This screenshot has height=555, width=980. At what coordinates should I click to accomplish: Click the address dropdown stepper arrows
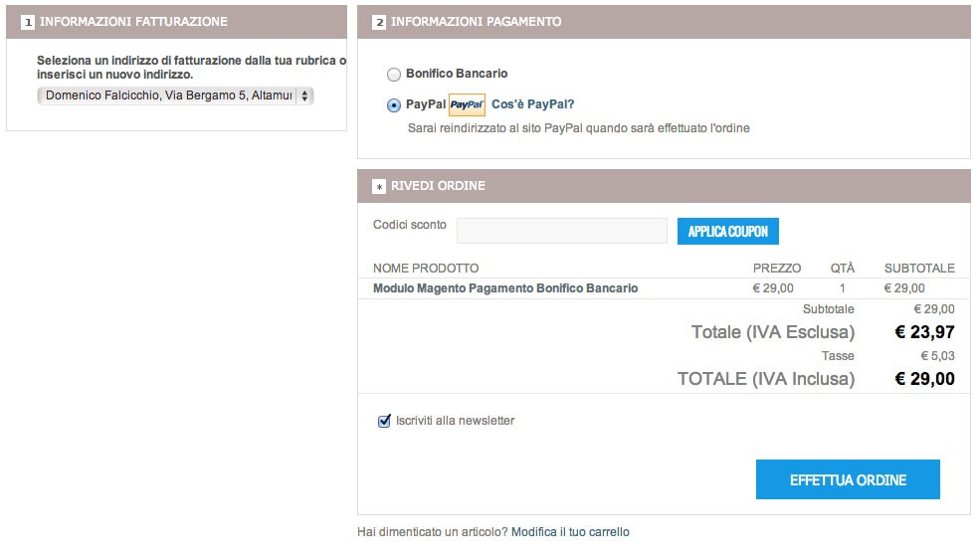click(304, 95)
